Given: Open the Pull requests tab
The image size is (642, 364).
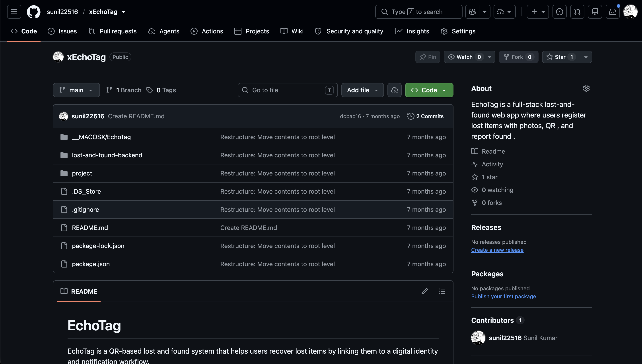Looking at the screenshot, I should point(113,31).
